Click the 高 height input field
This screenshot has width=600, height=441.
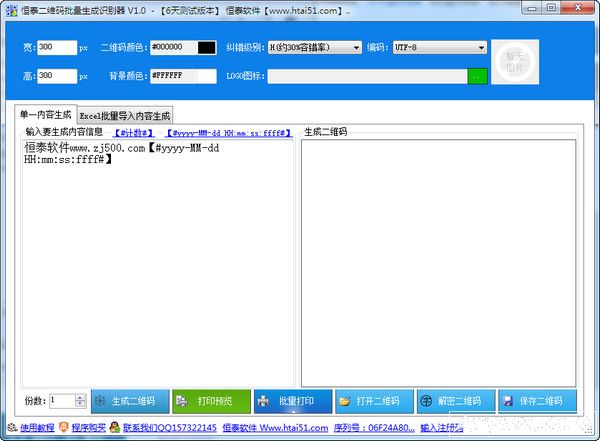(57, 76)
